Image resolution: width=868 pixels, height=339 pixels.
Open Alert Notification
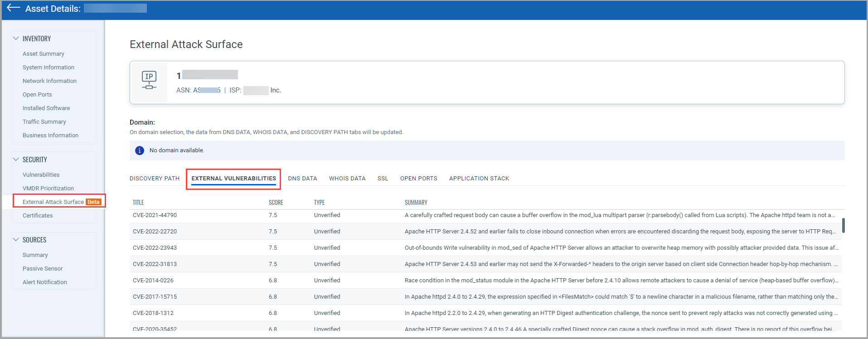click(x=45, y=282)
